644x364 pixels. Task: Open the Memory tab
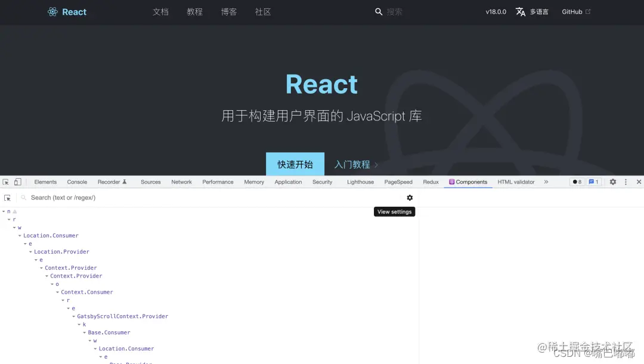(x=254, y=182)
